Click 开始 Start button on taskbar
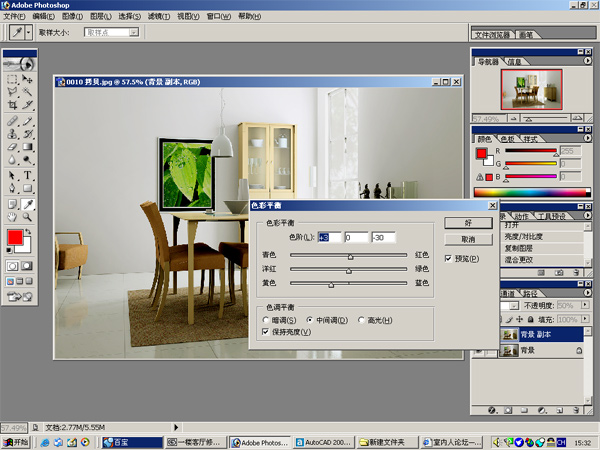600x450 pixels. click(x=16, y=442)
